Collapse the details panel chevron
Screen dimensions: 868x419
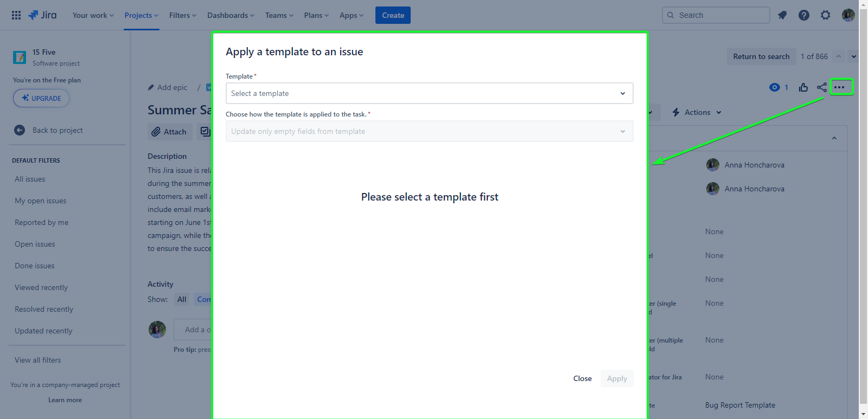[834, 138]
